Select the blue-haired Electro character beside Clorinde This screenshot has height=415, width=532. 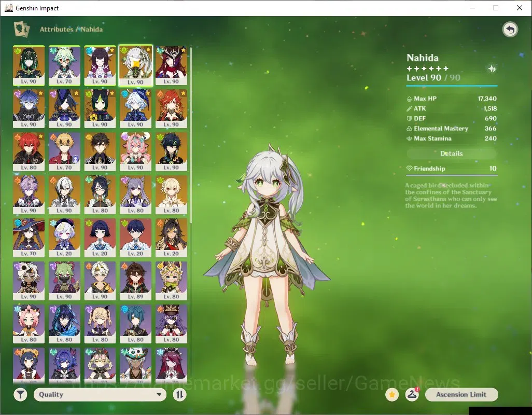pos(29,108)
